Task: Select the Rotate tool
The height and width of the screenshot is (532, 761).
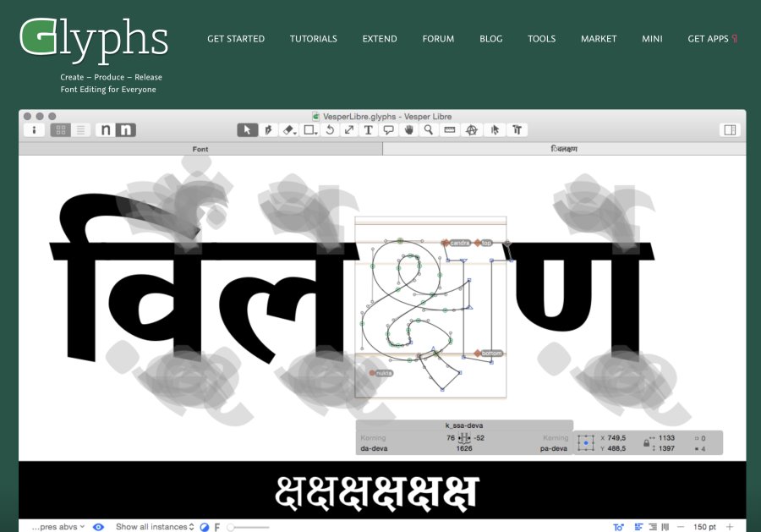Action: click(x=330, y=129)
